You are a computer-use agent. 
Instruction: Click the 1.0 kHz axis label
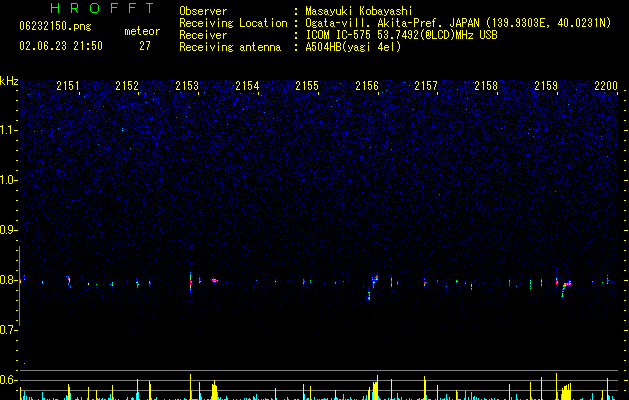click(8, 180)
